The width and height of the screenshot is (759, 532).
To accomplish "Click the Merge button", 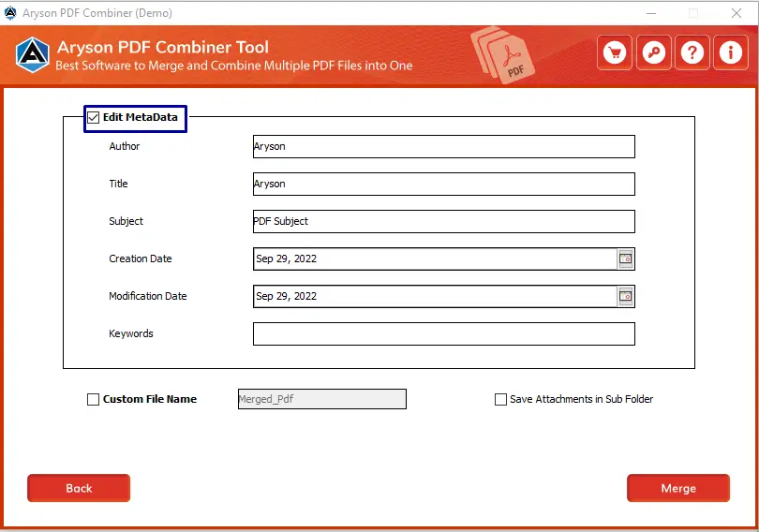I will [677, 488].
